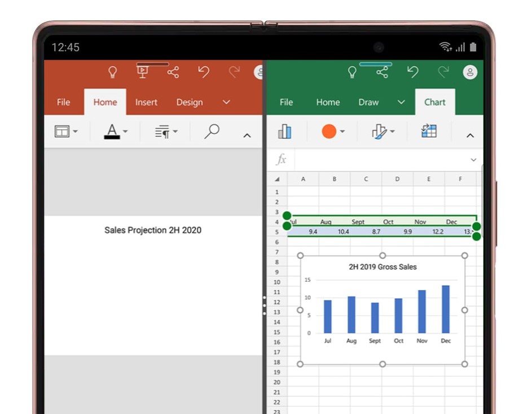This screenshot has height=414, width=532.
Task: Expand more ribbon tabs in Excel
Action: click(401, 102)
